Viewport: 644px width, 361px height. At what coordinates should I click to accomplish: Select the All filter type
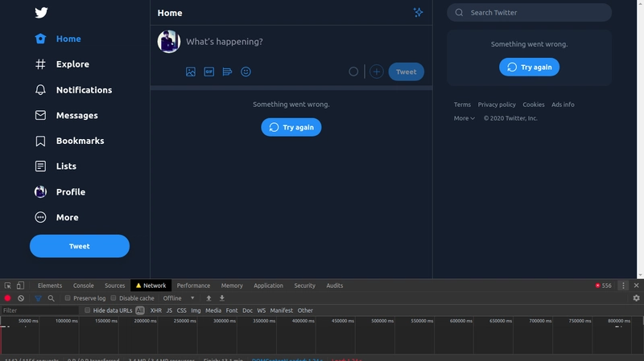tap(140, 310)
